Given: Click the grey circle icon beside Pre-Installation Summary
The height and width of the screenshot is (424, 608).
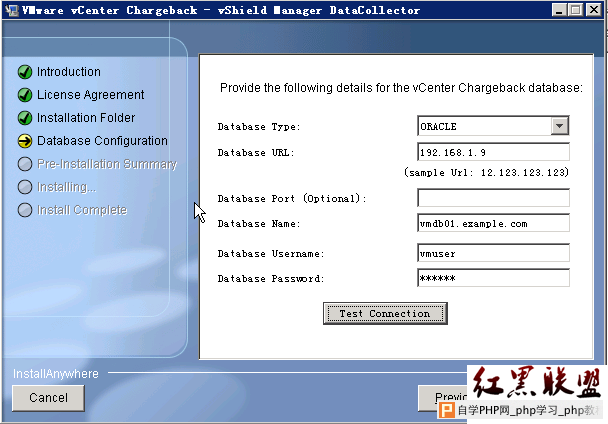Looking at the screenshot, I should pos(25,164).
